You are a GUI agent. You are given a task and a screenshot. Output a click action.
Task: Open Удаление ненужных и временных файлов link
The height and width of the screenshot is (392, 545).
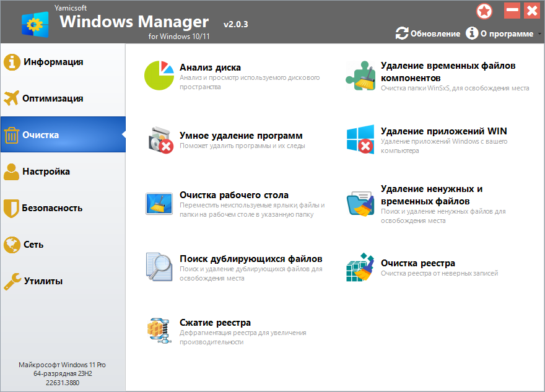point(431,195)
